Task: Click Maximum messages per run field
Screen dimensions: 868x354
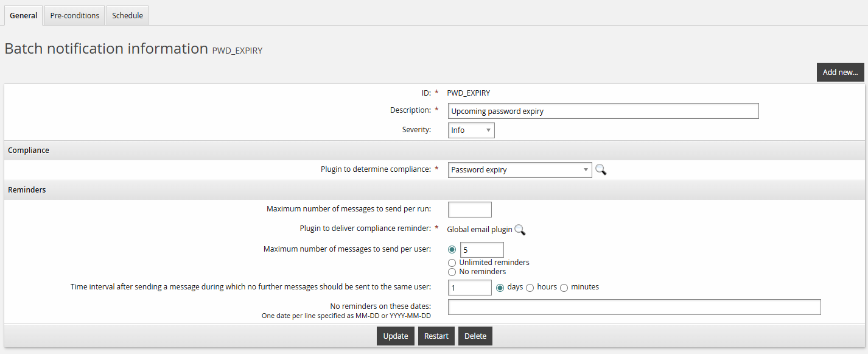Action: [470, 210]
